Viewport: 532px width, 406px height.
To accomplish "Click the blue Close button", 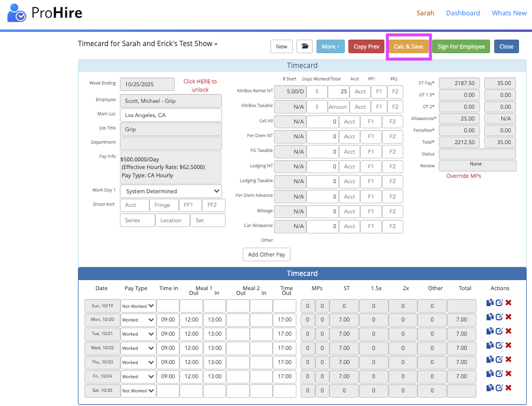I will [506, 47].
